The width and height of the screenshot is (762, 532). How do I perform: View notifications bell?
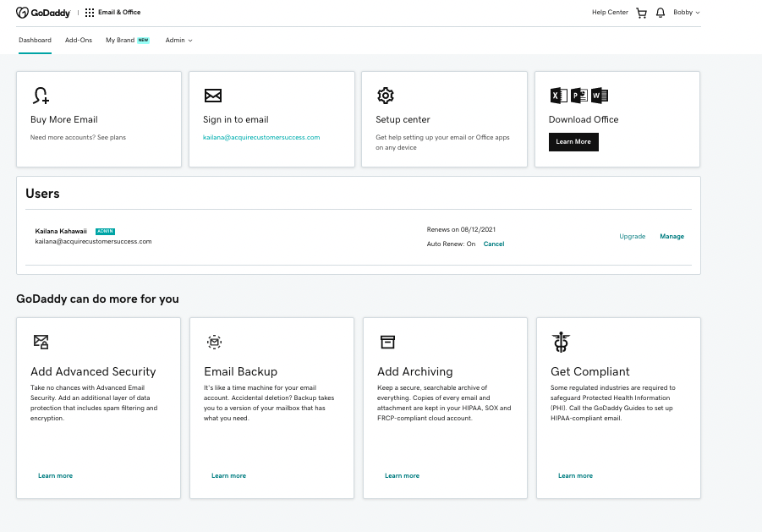[x=660, y=14]
